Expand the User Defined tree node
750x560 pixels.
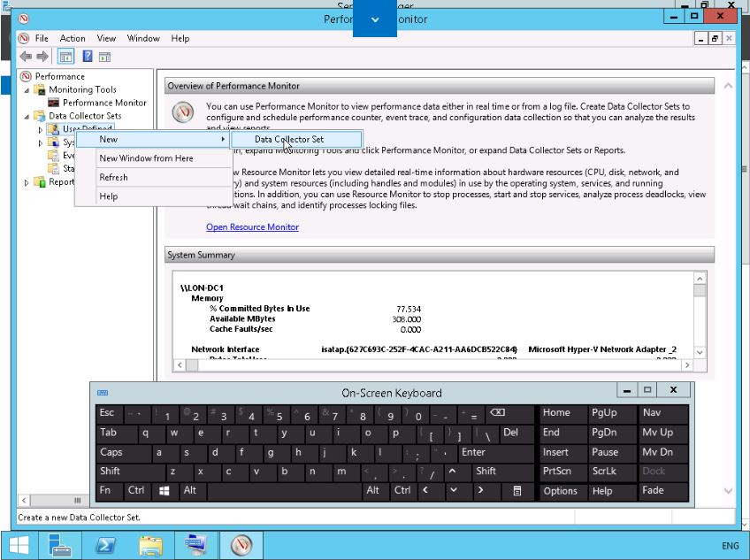[x=41, y=129]
